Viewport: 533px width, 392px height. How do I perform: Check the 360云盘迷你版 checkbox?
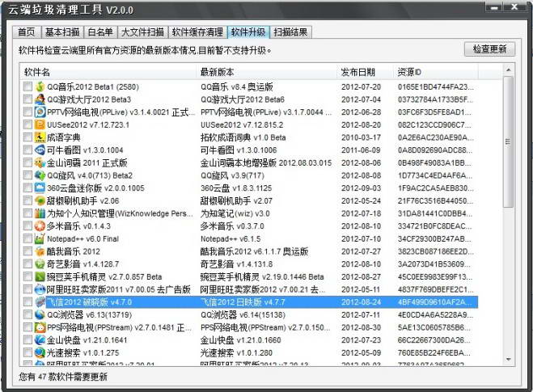pyautogui.click(x=27, y=188)
